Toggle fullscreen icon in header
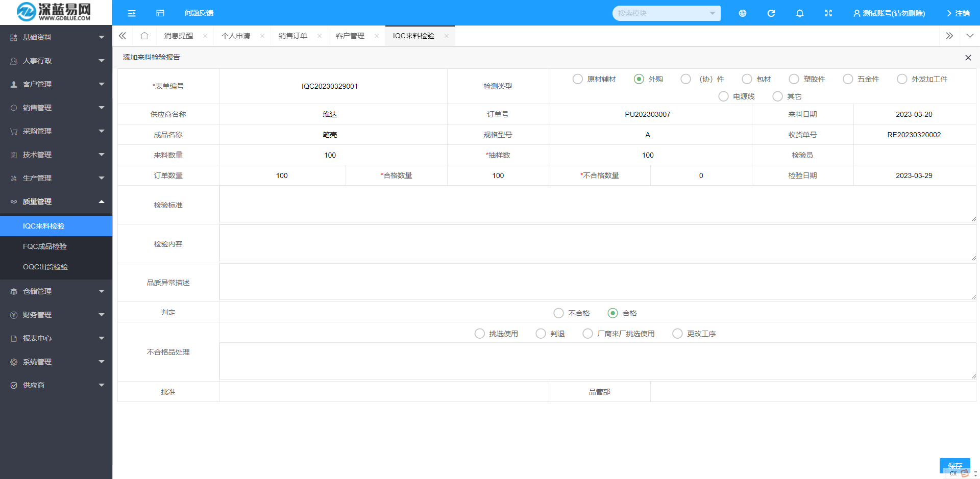The height and width of the screenshot is (479, 980). click(828, 13)
